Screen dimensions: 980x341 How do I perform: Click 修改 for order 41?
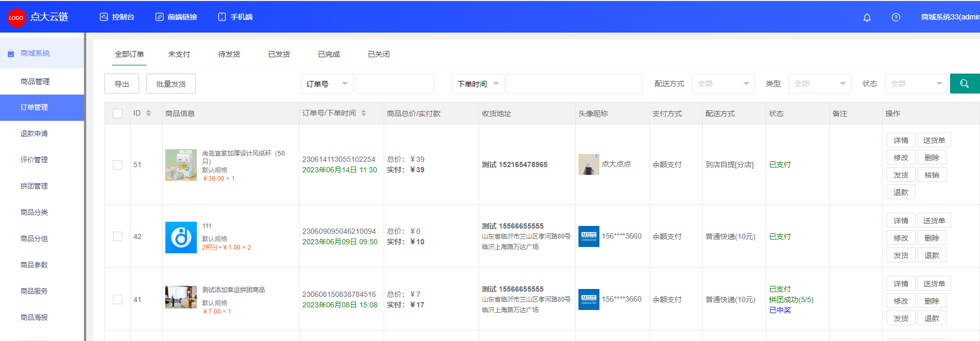[901, 301]
